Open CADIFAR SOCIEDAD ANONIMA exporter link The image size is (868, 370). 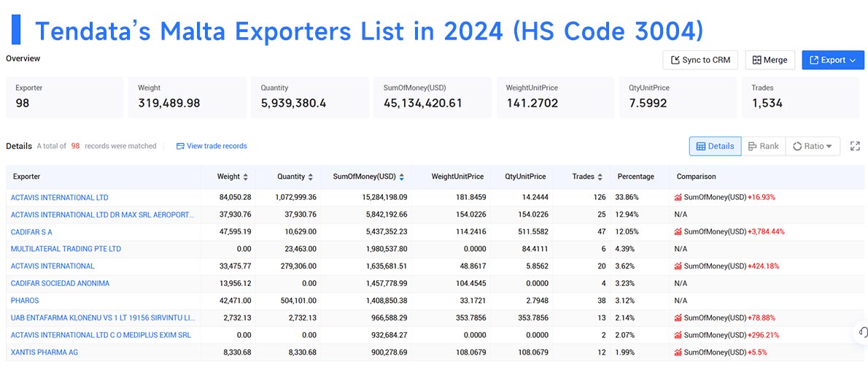[60, 283]
